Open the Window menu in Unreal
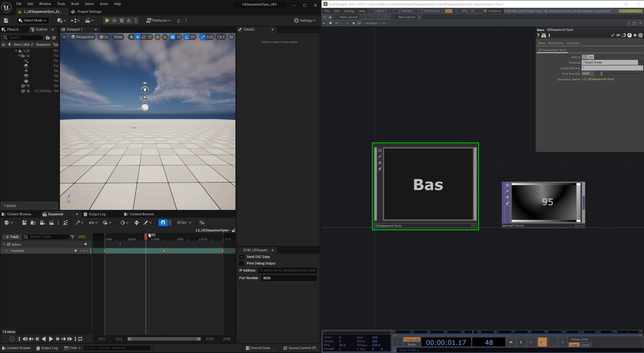644x353 pixels. click(45, 4)
